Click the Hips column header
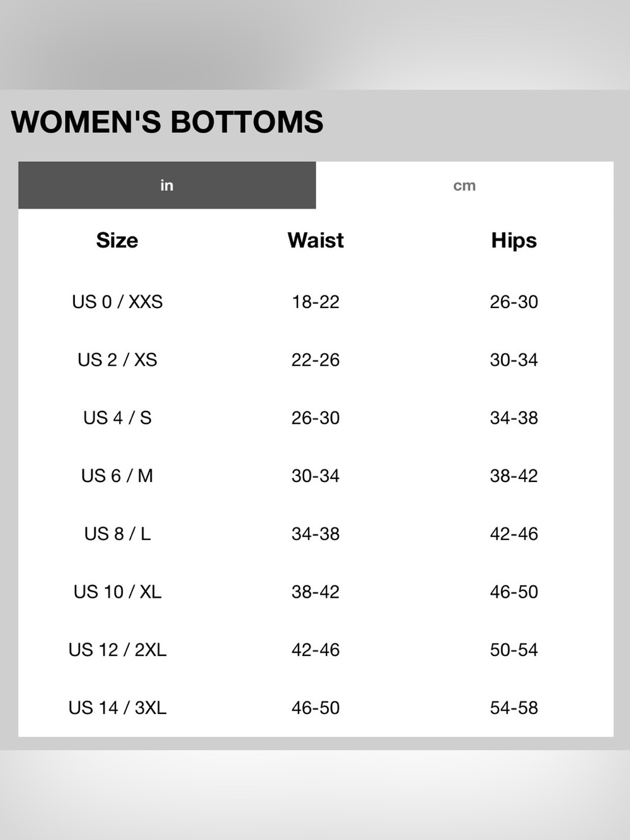This screenshot has height=840, width=630. click(x=514, y=240)
